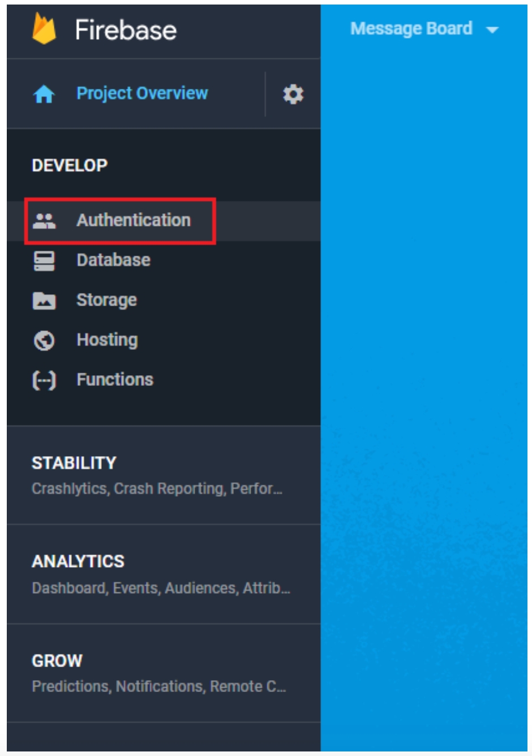This screenshot has height=756, width=532.
Task: Open the Authentication menu item
Action: pos(134,220)
